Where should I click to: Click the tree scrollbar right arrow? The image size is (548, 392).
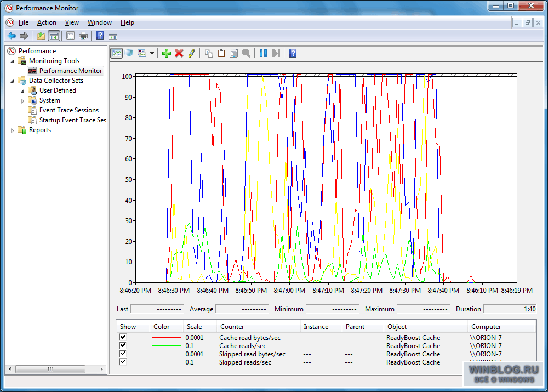pyautogui.click(x=102, y=370)
